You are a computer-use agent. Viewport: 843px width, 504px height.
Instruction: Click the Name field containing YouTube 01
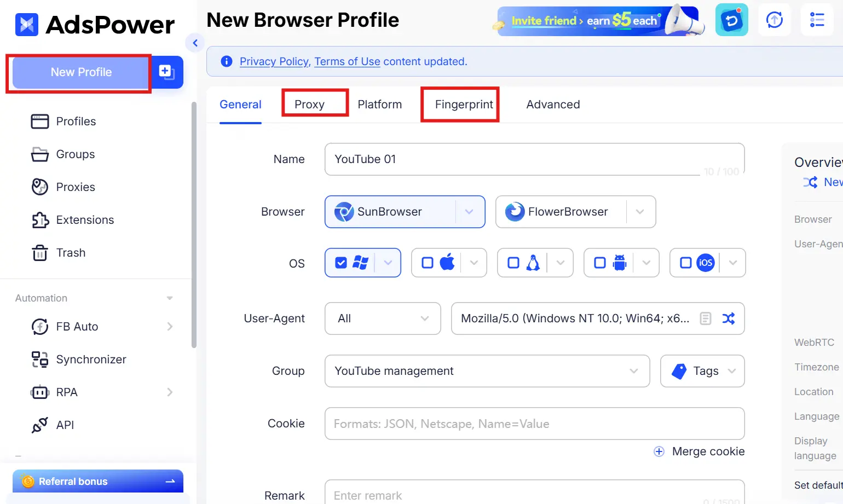(535, 159)
